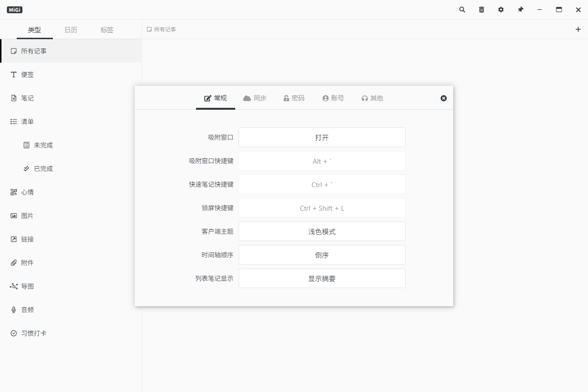Add a new note with plus icon
The image size is (588, 392).
578,29
